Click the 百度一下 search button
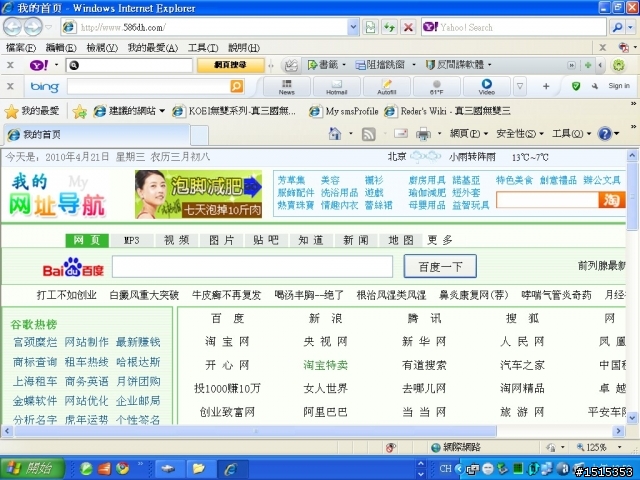The image size is (640, 480). click(x=440, y=267)
